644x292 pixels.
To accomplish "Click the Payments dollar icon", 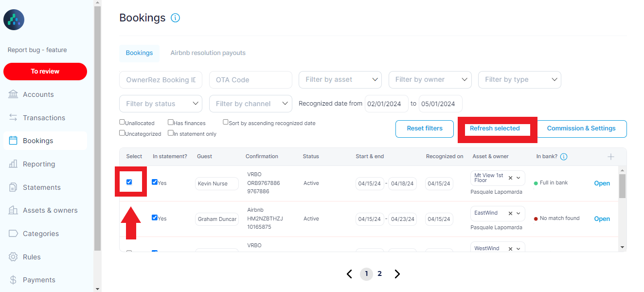I will tap(13, 280).
